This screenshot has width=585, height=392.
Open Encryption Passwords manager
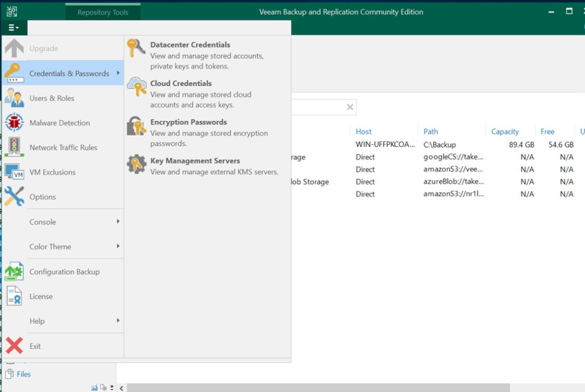[x=207, y=133]
